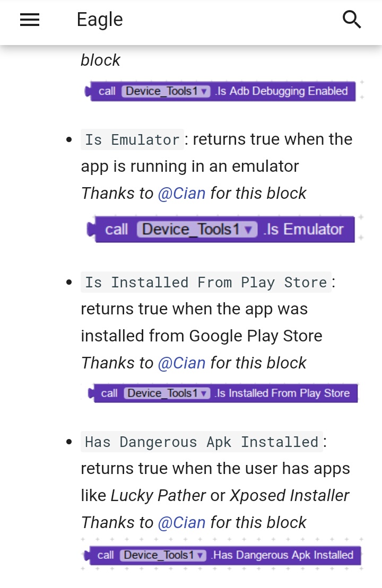The height and width of the screenshot is (588, 382).
Task: Expand Device_Tools1 dropdown in Is Adb Debugging block
Action: pos(166,91)
